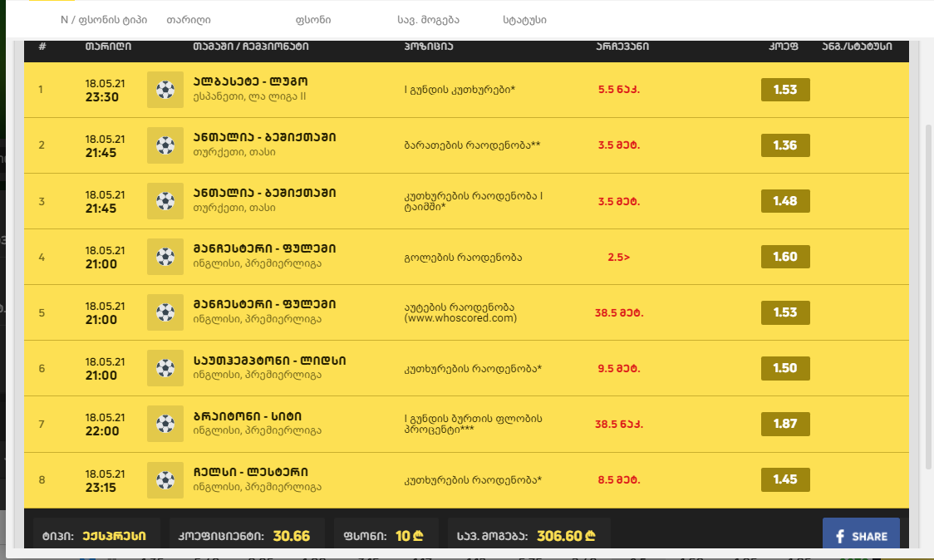
Task: Click the 'არჩევანი' header in dark bar
Action: (x=622, y=46)
